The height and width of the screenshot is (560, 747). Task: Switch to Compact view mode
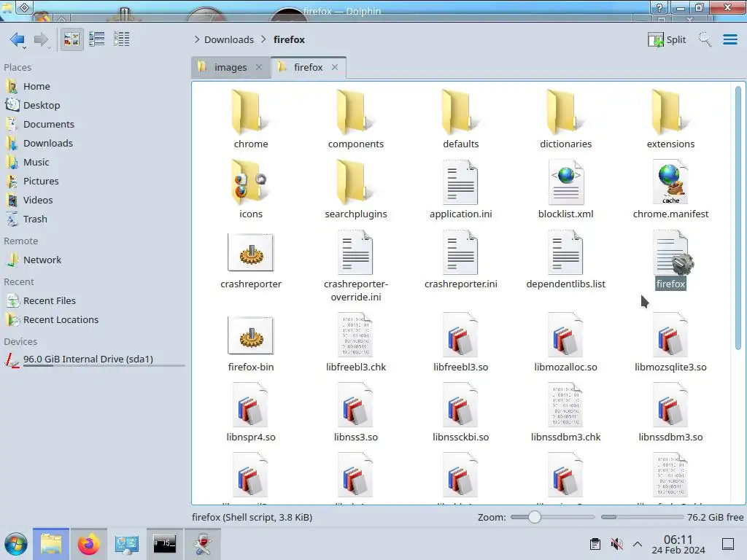(x=97, y=39)
